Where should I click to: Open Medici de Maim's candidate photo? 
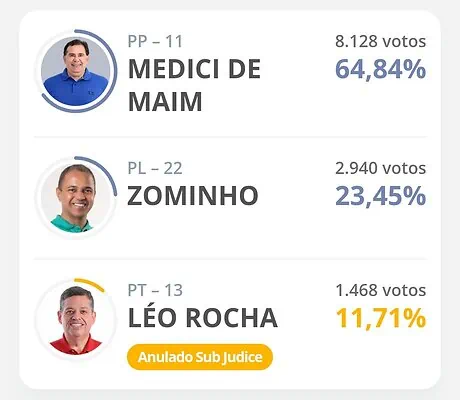coord(76,71)
